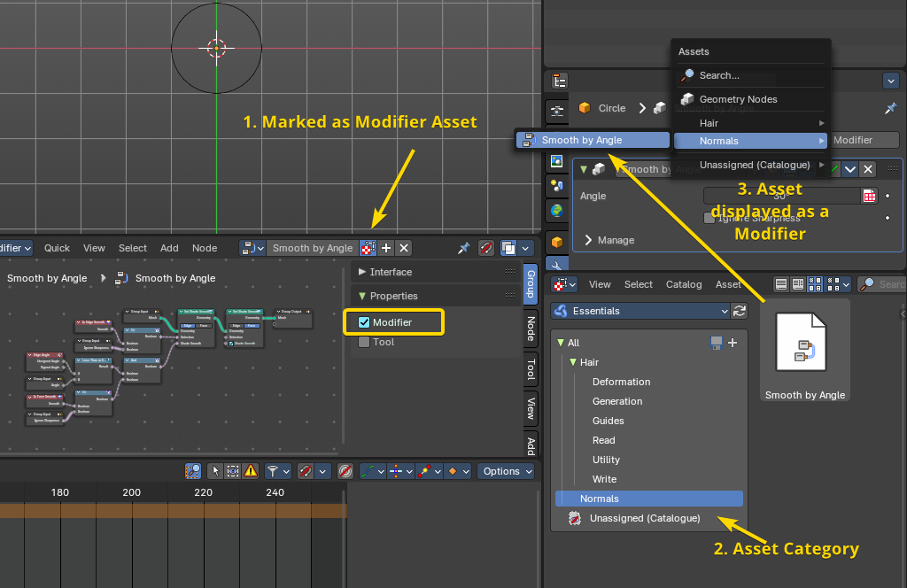Open keyframe handle type dropdown icon
Viewport: 907px width, 588px height.
[x=430, y=471]
